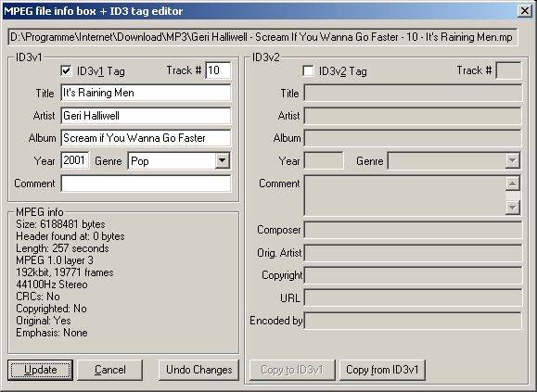537x392 pixels.
Task: Click the 'Header found at: 0 bytes' text
Action: [x=70, y=236]
